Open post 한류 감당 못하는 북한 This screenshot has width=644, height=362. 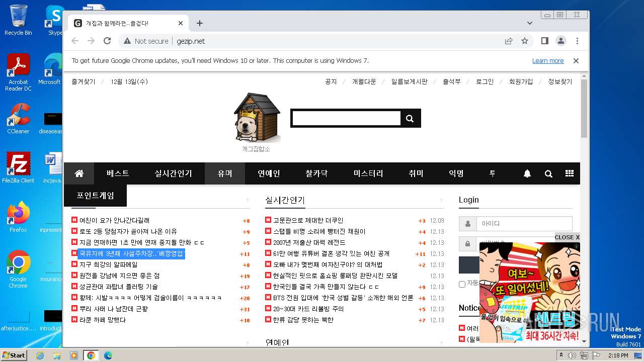[303, 320]
